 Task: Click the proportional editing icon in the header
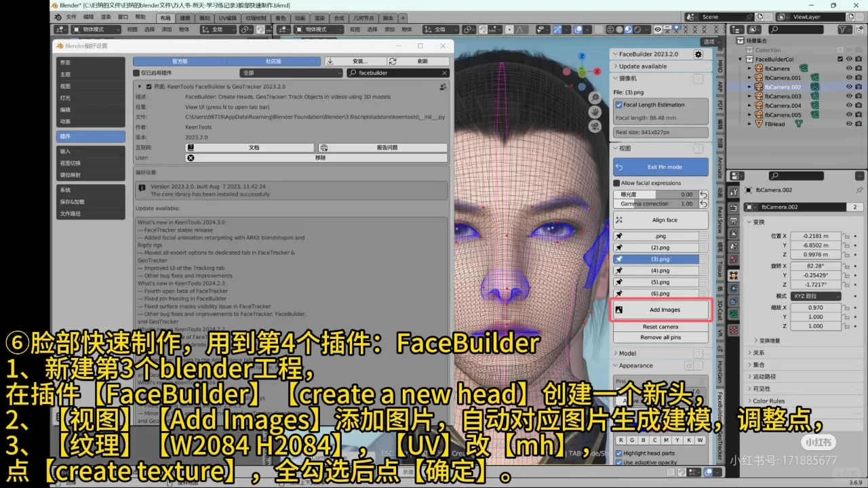click(509, 29)
